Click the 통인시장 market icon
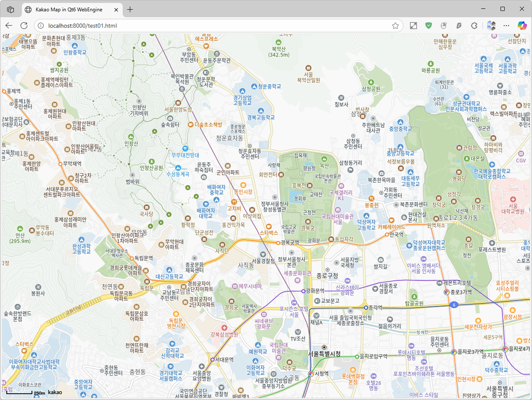532x400 pixels. [x=243, y=185]
